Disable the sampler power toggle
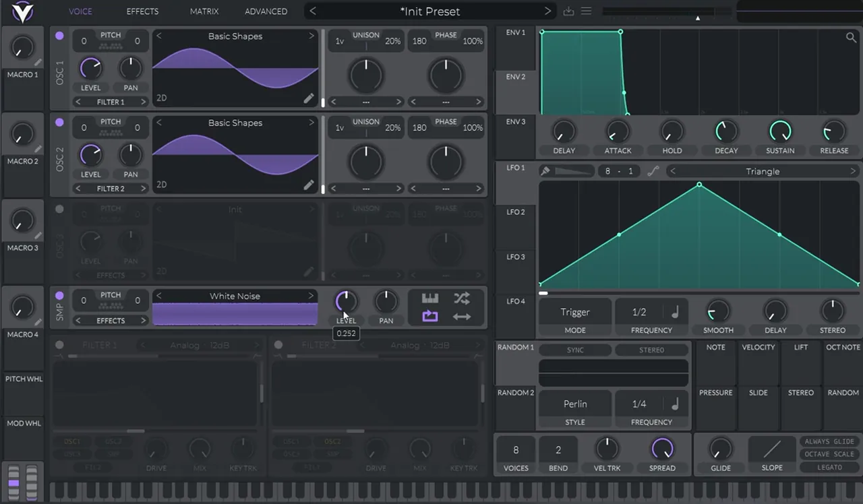863x504 pixels. click(59, 296)
